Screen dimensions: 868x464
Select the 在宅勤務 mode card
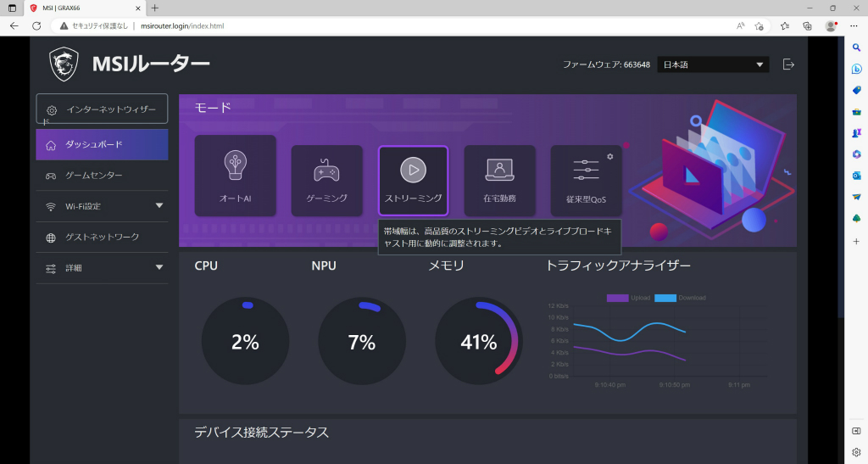[499, 181]
